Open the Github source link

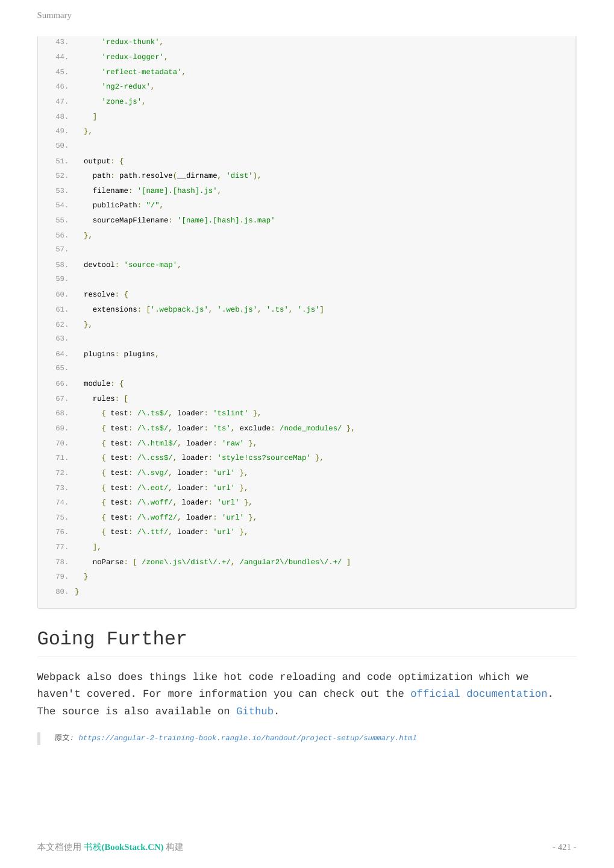coord(254,711)
